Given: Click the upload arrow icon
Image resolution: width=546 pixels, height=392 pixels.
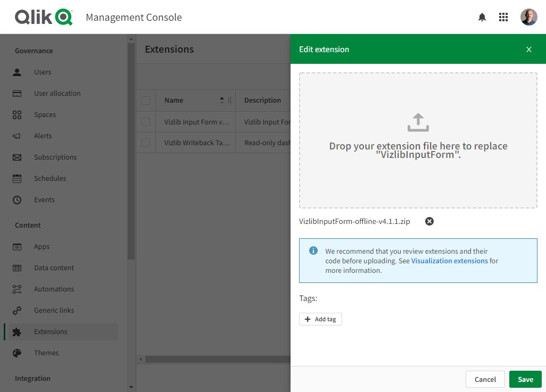Looking at the screenshot, I should (418, 122).
